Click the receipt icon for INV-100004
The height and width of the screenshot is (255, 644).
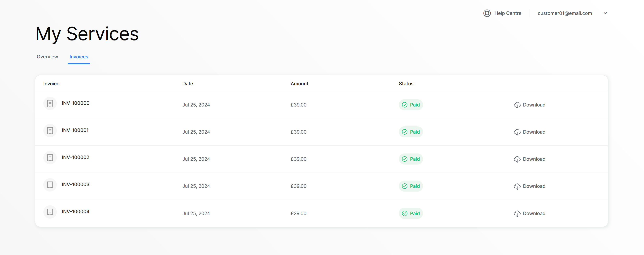pos(50,212)
